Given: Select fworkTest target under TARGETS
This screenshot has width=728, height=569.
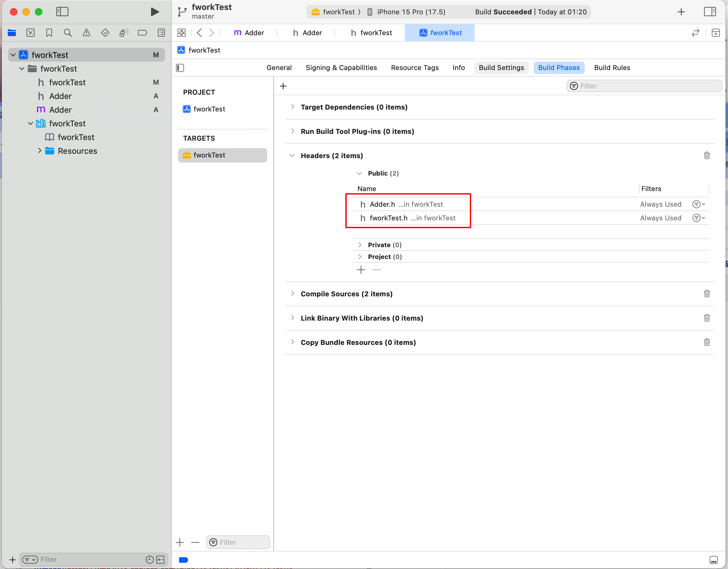Looking at the screenshot, I should click(x=222, y=155).
